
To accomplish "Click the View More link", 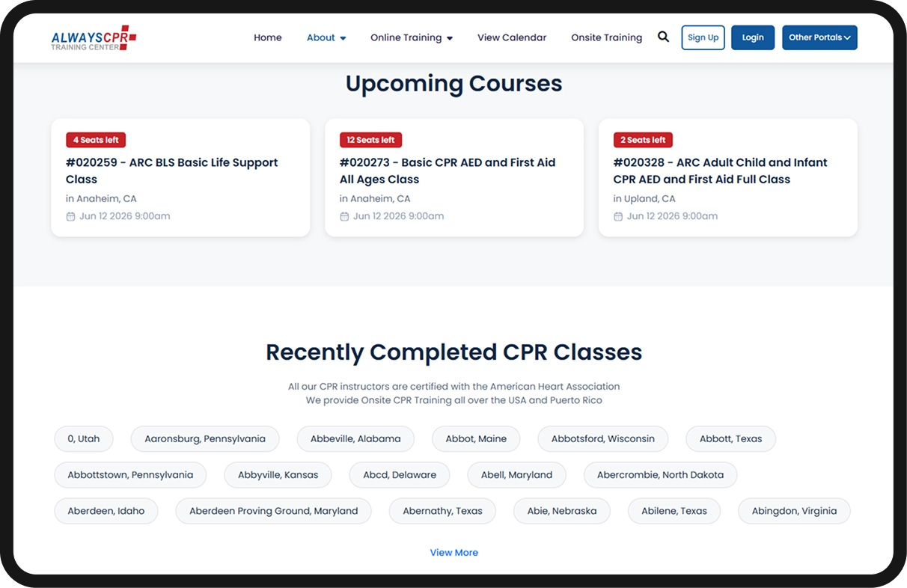I will pos(453,553).
